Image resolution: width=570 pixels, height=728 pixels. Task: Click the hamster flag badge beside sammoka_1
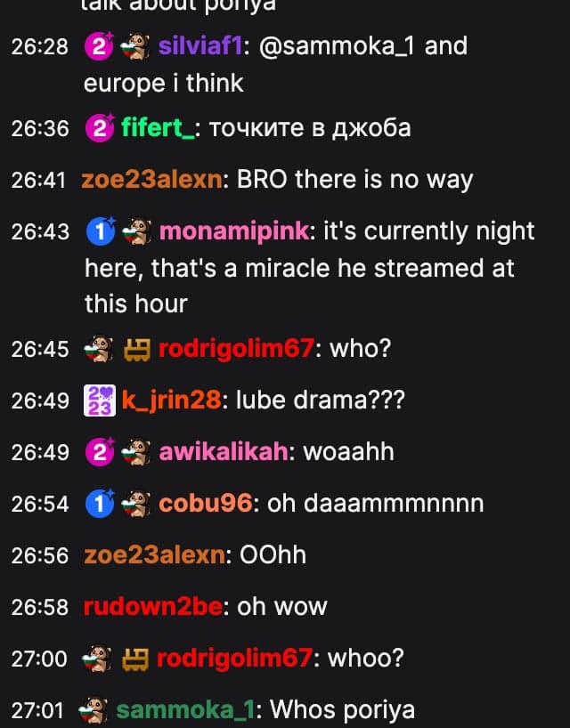tap(93, 710)
